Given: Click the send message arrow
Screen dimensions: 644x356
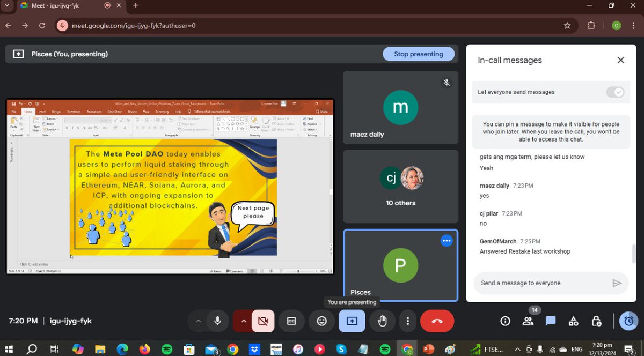Looking at the screenshot, I should 617,283.
